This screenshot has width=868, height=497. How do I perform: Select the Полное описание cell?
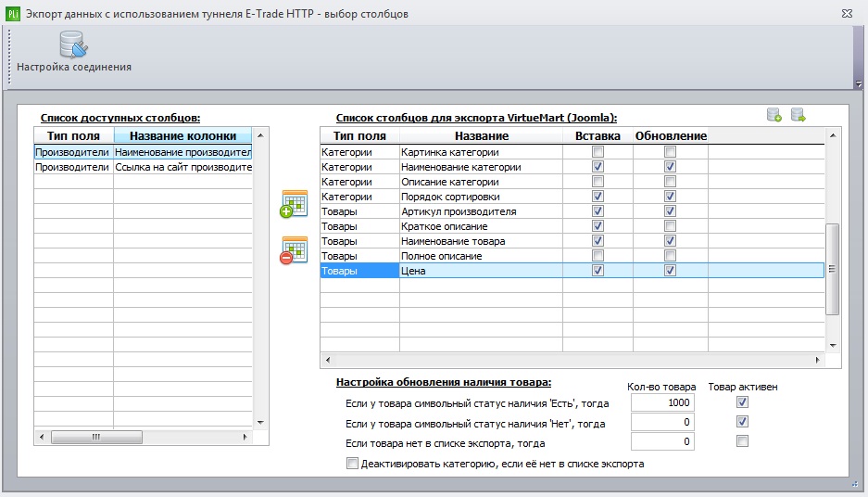[x=481, y=256]
